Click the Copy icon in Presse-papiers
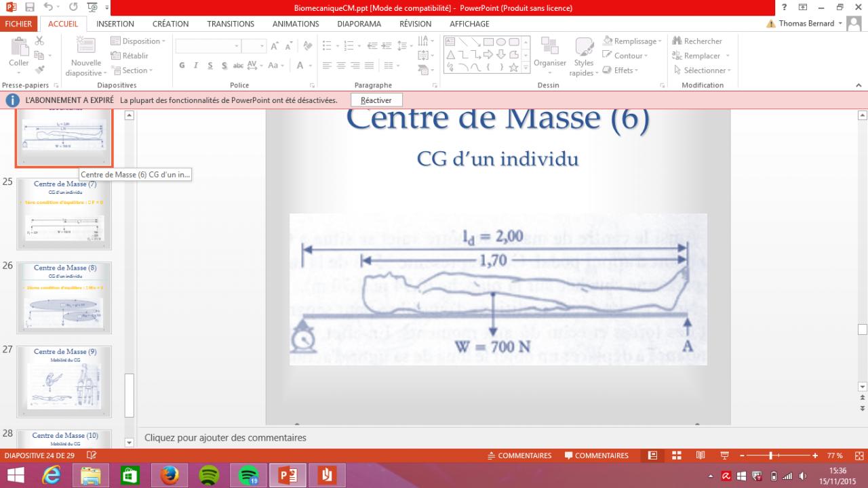 click(x=39, y=56)
